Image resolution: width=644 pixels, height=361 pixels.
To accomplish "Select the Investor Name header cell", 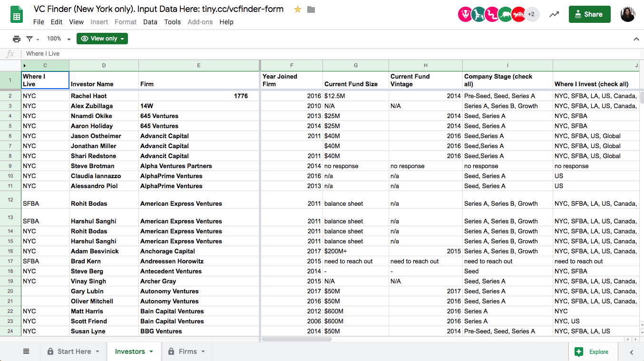I will tap(104, 80).
